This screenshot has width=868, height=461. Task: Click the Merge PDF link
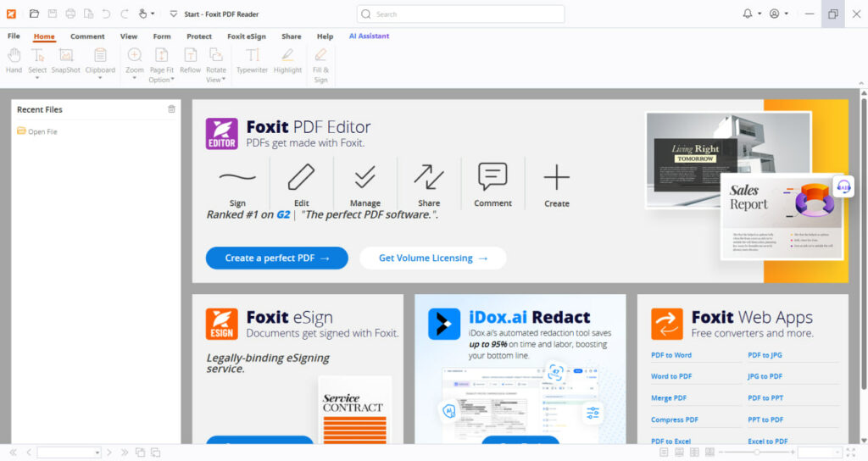point(669,398)
